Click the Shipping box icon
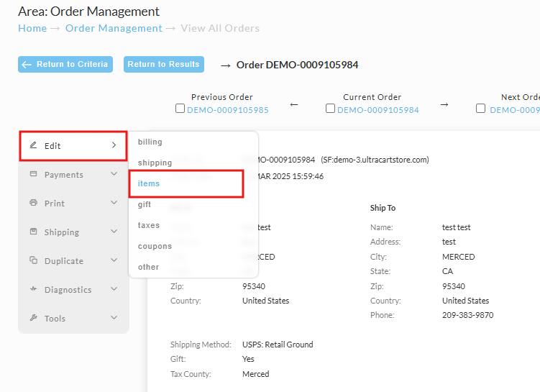540x392 pixels. click(x=33, y=232)
